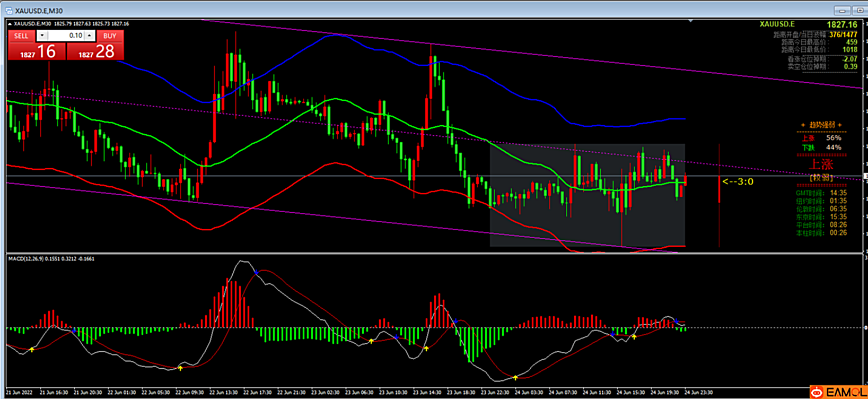This screenshot has width=868, height=399.
Task: Select the yellow "<--3:0" countdown label
Action: [738, 182]
